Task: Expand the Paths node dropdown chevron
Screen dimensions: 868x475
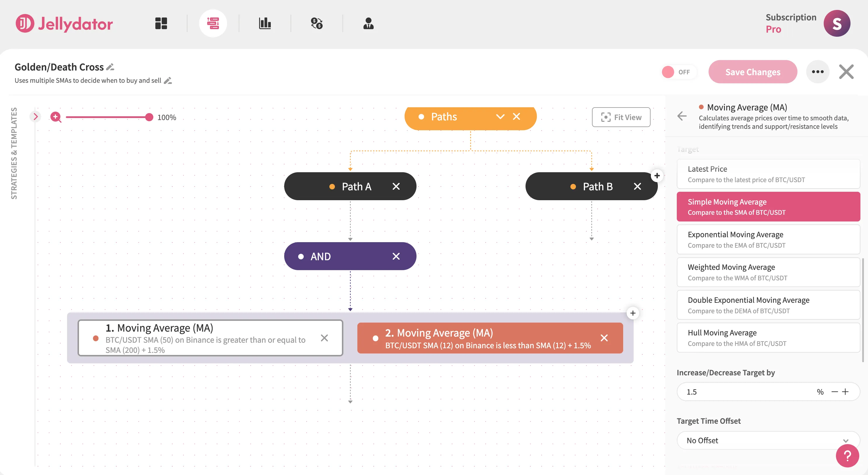Action: pos(500,117)
